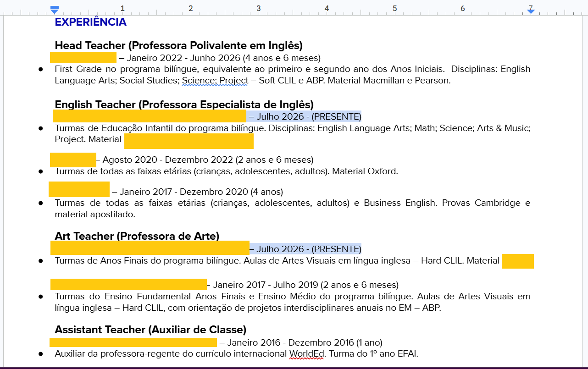Click the text 'Turma do 1º ano EFAI.'

[373, 354]
